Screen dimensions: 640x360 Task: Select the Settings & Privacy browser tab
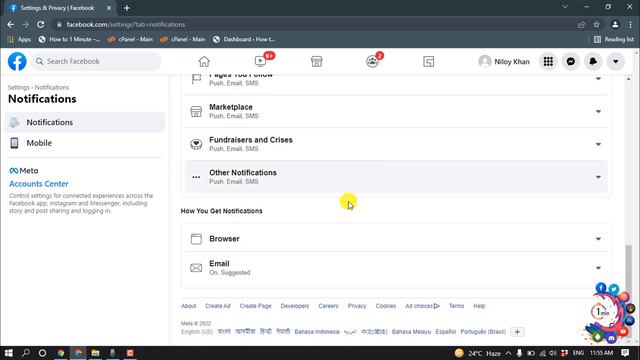point(60,8)
